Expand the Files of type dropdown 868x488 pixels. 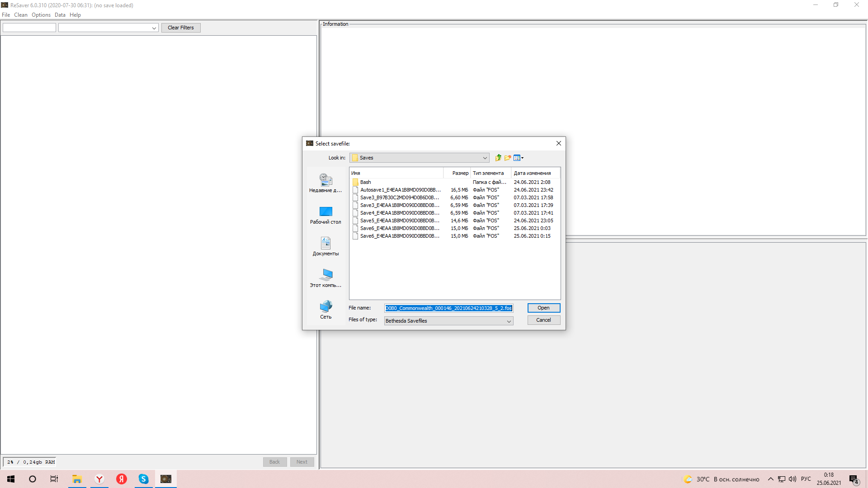click(x=509, y=321)
